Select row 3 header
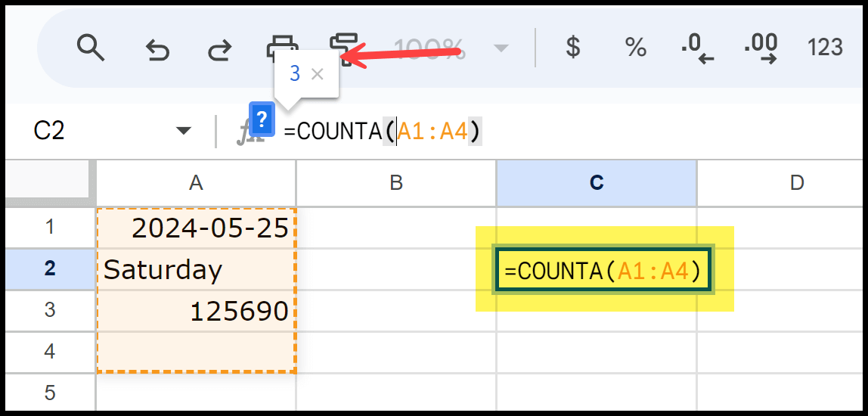The image size is (868, 416). pos(50,310)
